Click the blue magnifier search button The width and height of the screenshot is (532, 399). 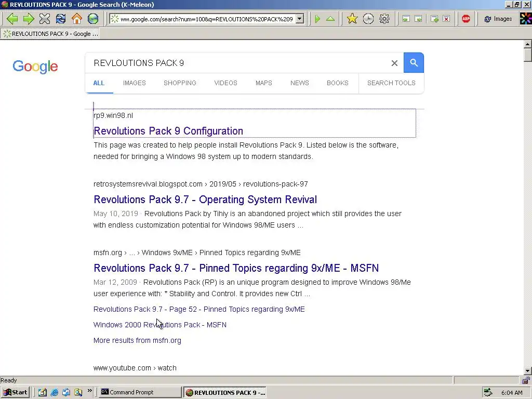click(x=414, y=63)
